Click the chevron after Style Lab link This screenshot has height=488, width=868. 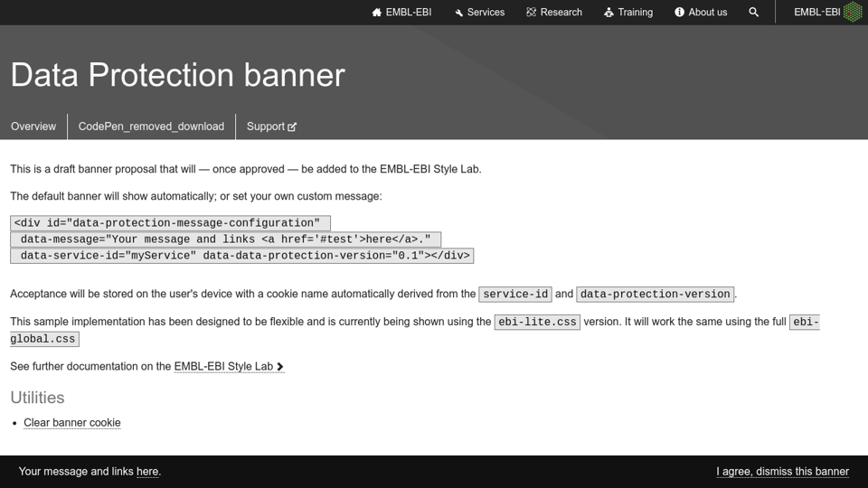pyautogui.click(x=280, y=367)
